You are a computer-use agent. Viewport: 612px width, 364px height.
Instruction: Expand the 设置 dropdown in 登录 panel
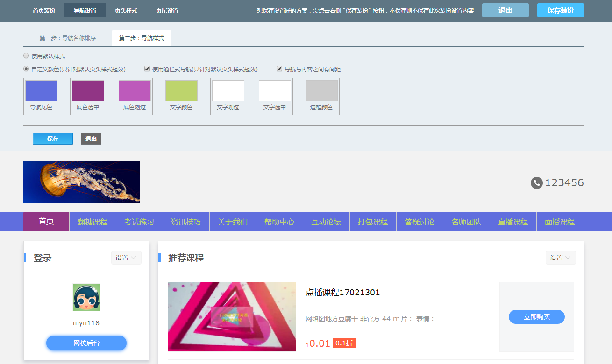click(126, 258)
